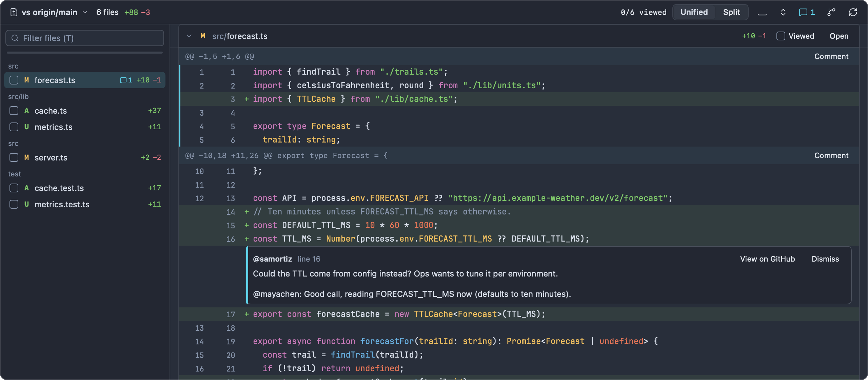Click the search magnifier icon in filter box

coord(15,38)
